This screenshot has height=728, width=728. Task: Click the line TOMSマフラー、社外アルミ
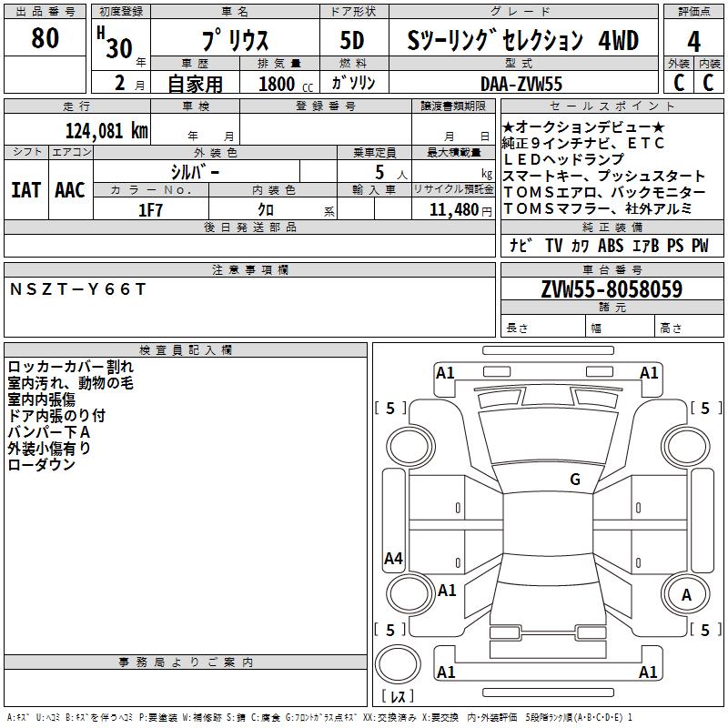pyautogui.click(x=598, y=208)
